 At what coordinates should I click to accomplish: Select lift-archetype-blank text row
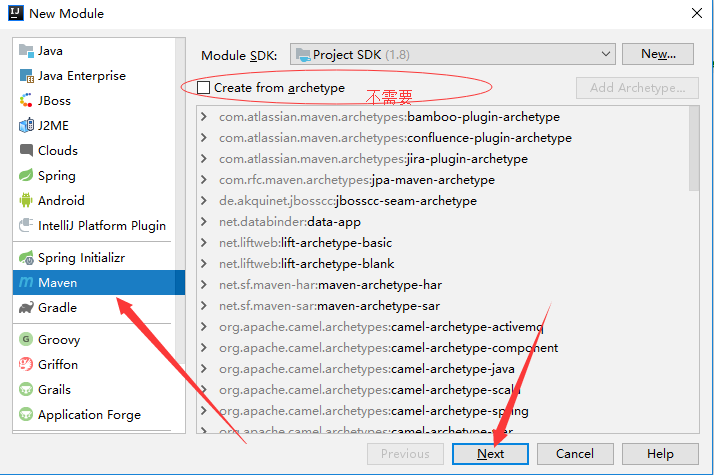click(x=306, y=264)
